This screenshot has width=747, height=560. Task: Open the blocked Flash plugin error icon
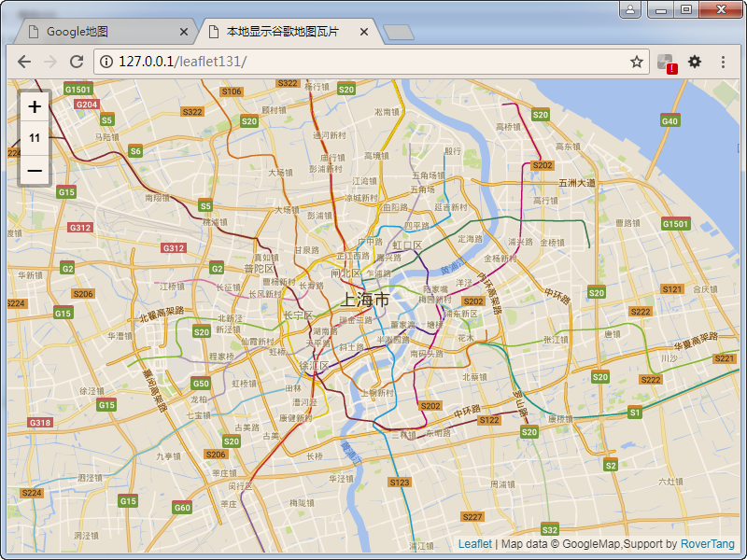(x=667, y=62)
